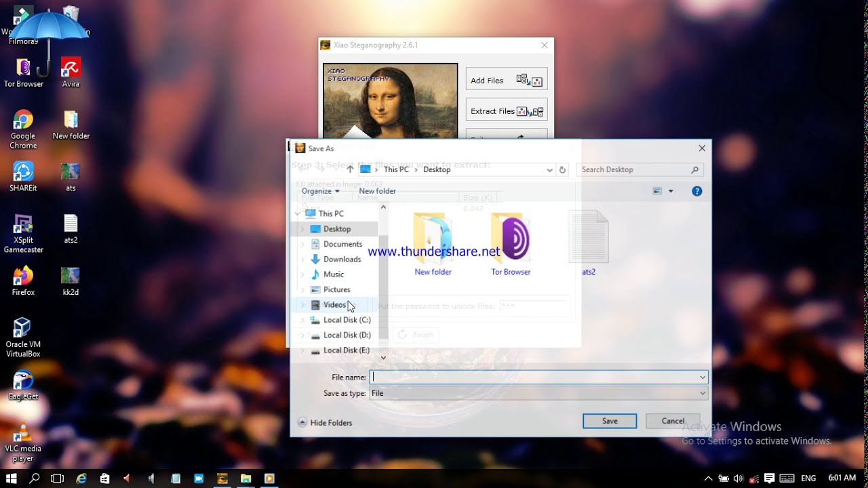Select the ats image on desktop
The image size is (868, 488).
click(x=71, y=177)
